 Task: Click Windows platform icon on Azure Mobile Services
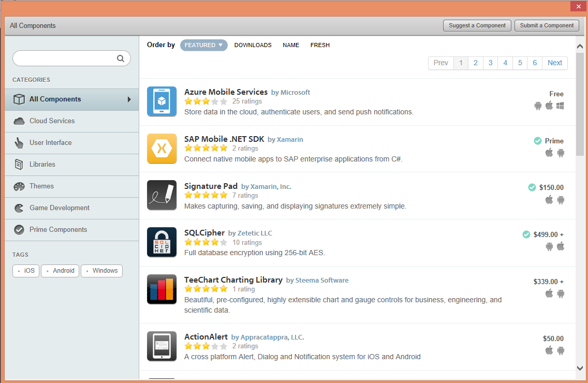(560, 106)
